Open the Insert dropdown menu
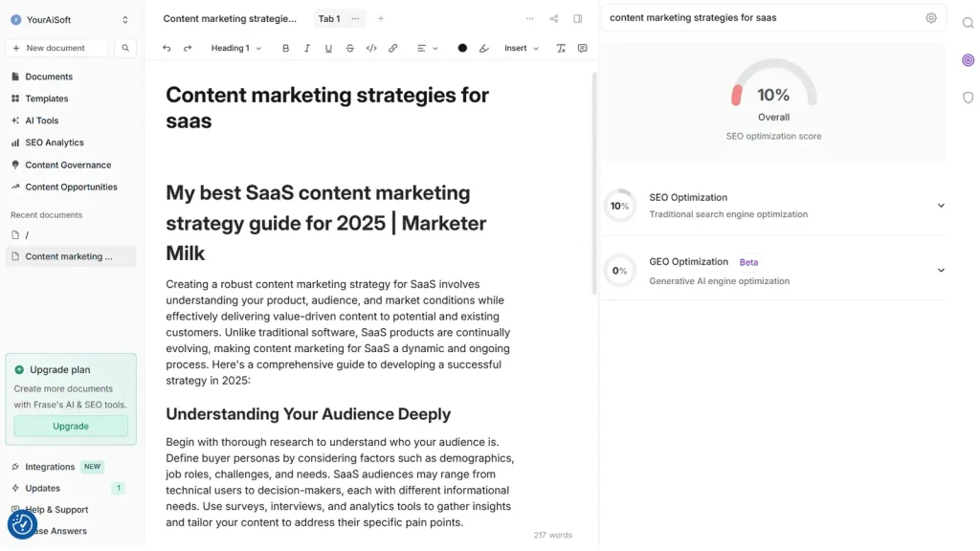 pyautogui.click(x=522, y=48)
